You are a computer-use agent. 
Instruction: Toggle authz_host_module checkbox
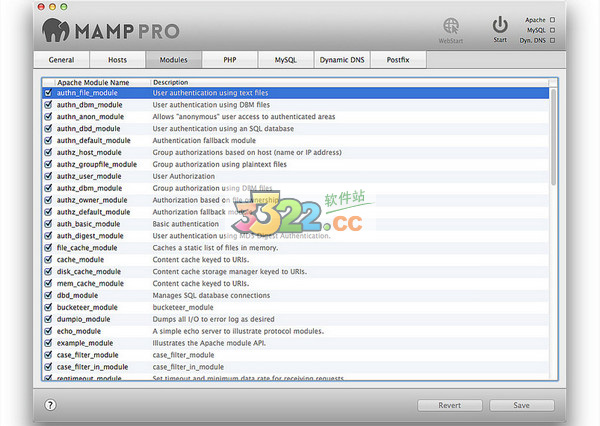pos(48,152)
